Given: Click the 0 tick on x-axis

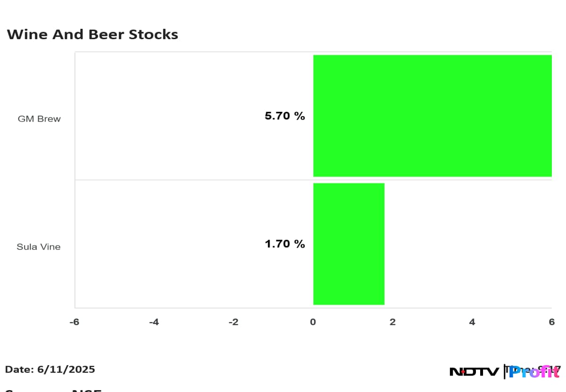Looking at the screenshot, I should coord(313,322).
